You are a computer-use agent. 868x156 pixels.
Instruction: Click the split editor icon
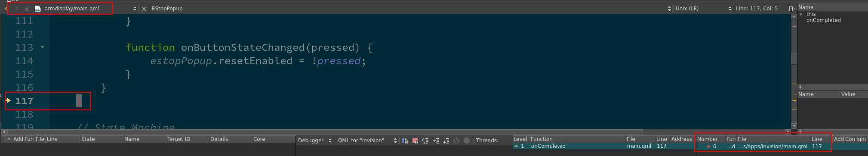tap(791, 9)
